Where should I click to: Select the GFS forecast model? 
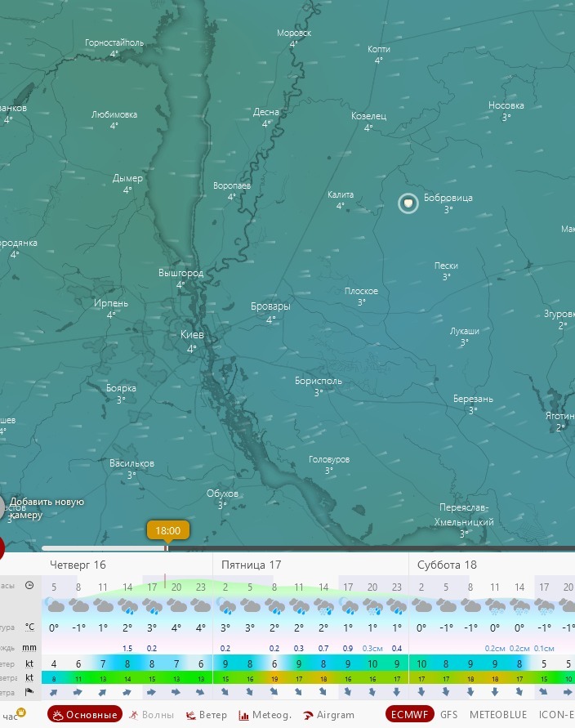coord(448,715)
